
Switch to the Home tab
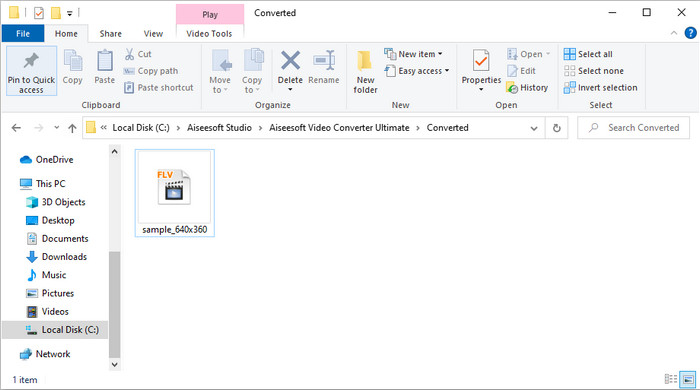point(66,33)
